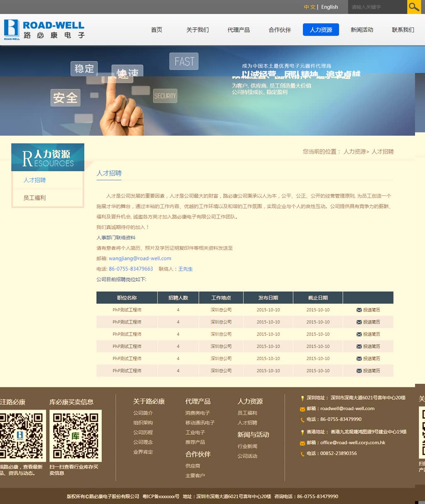Click the search magnifier icon
This screenshot has width=425, height=504.
coord(414,7)
